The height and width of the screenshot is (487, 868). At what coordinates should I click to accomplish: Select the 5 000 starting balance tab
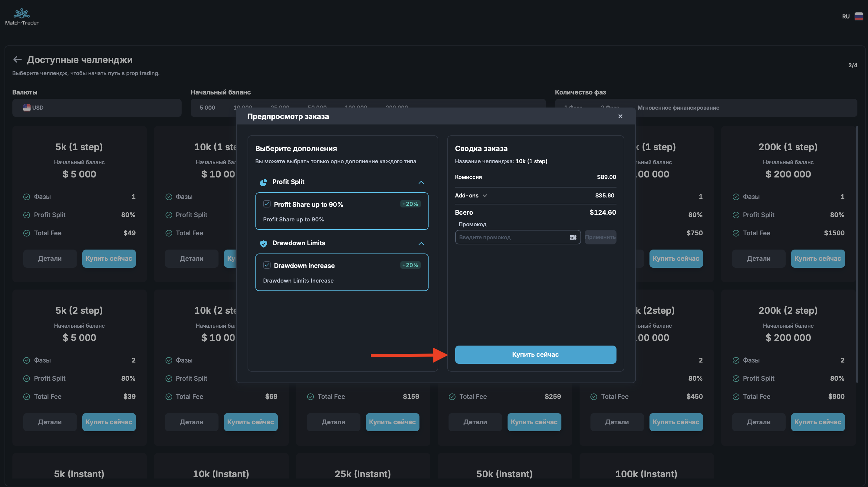pyautogui.click(x=207, y=108)
